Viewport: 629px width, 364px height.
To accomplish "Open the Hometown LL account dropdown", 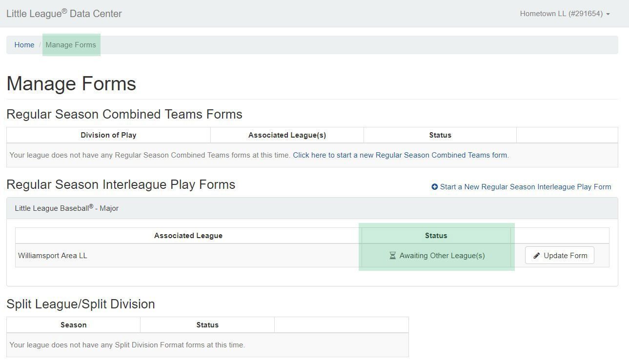I will [565, 14].
